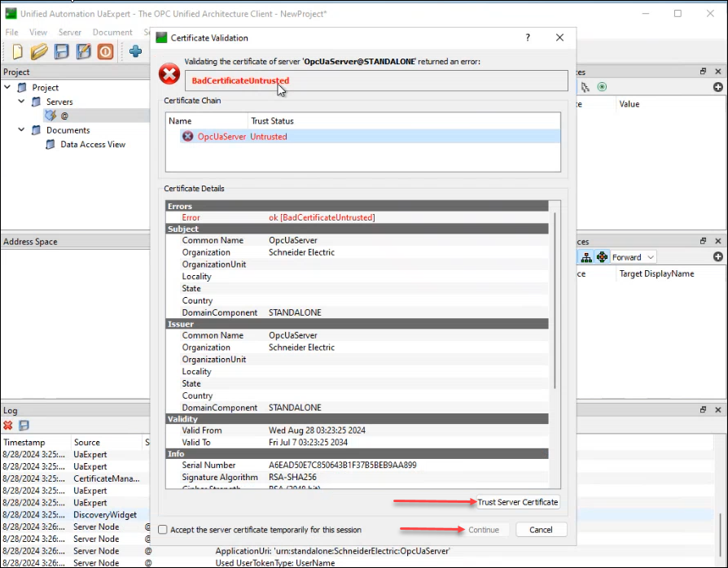Click the blue floppy Save icon in the main toolbar
This screenshot has width=728, height=568.
click(61, 51)
